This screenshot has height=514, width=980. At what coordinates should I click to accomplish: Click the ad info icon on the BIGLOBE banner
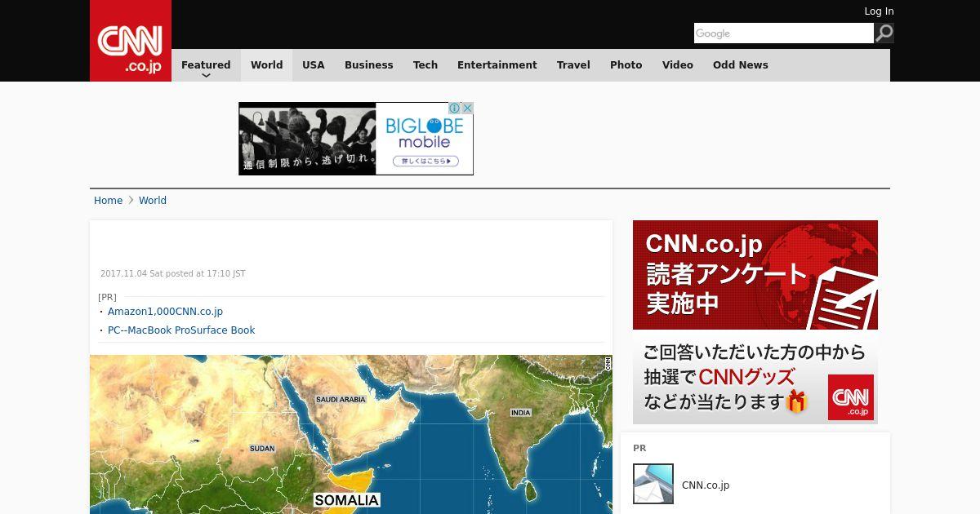pyautogui.click(x=455, y=108)
